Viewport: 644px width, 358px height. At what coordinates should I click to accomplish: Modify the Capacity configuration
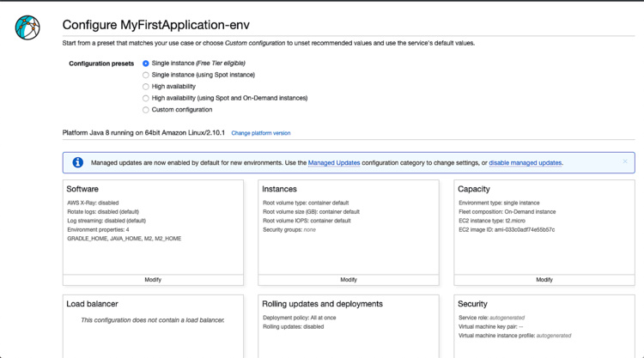(x=544, y=279)
